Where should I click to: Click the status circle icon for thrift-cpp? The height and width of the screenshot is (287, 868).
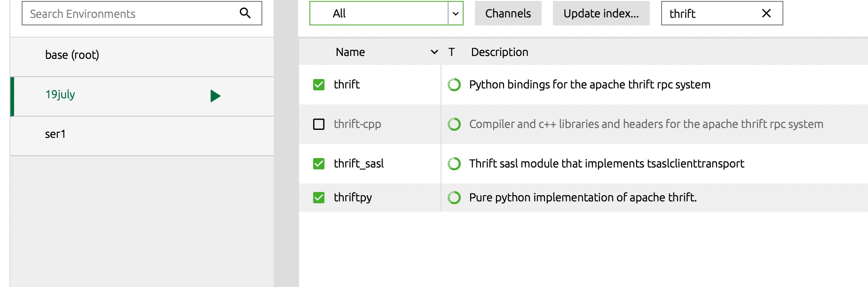tap(454, 124)
